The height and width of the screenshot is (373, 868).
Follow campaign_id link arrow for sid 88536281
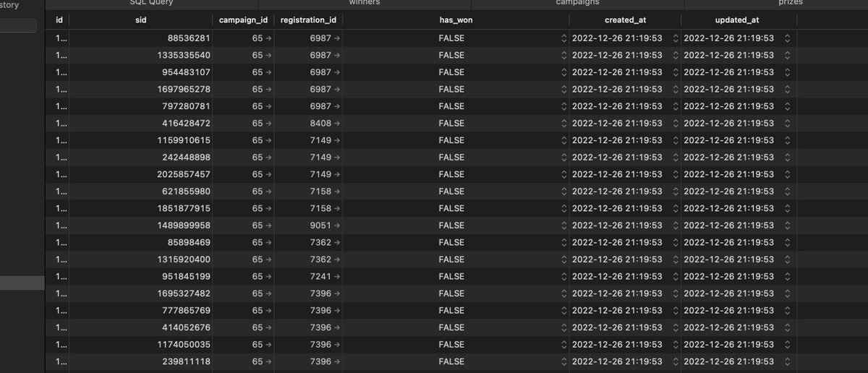click(x=268, y=38)
